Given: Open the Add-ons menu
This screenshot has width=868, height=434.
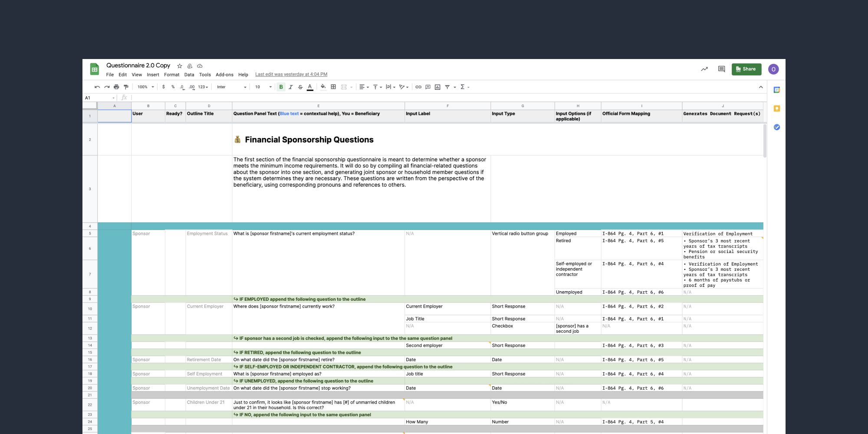Looking at the screenshot, I should 224,75.
